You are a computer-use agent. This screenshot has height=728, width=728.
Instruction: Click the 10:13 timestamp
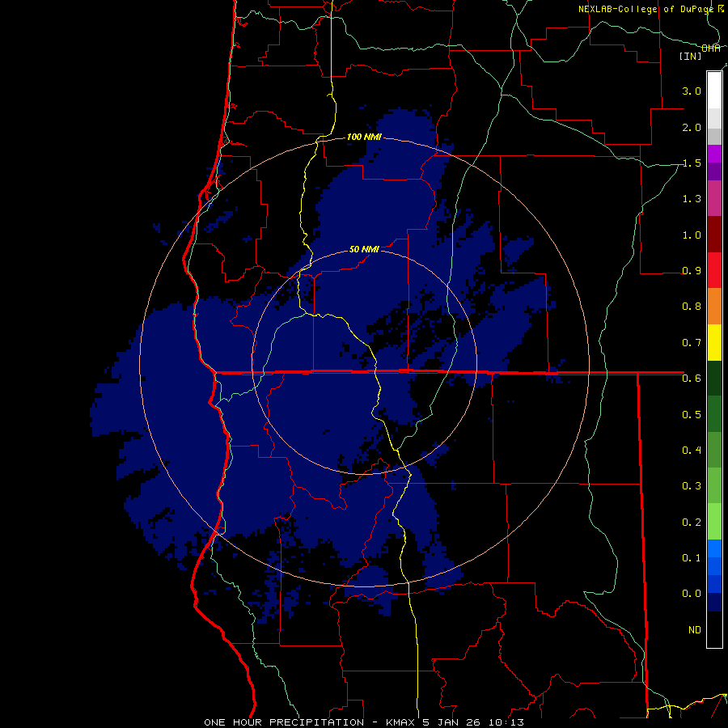pyautogui.click(x=506, y=722)
